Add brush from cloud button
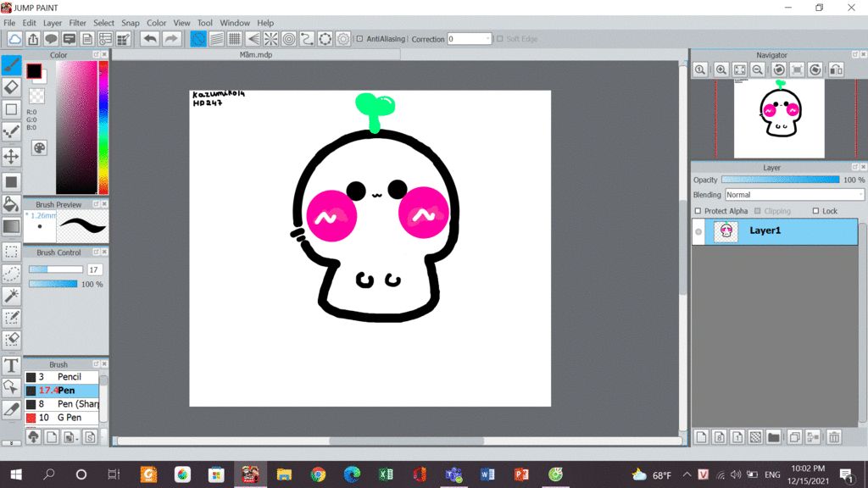Viewport: 868px width, 488px height. click(x=33, y=437)
